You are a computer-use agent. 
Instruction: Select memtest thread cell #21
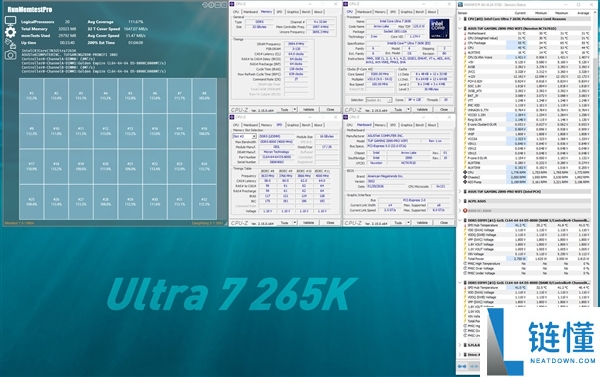(130, 166)
